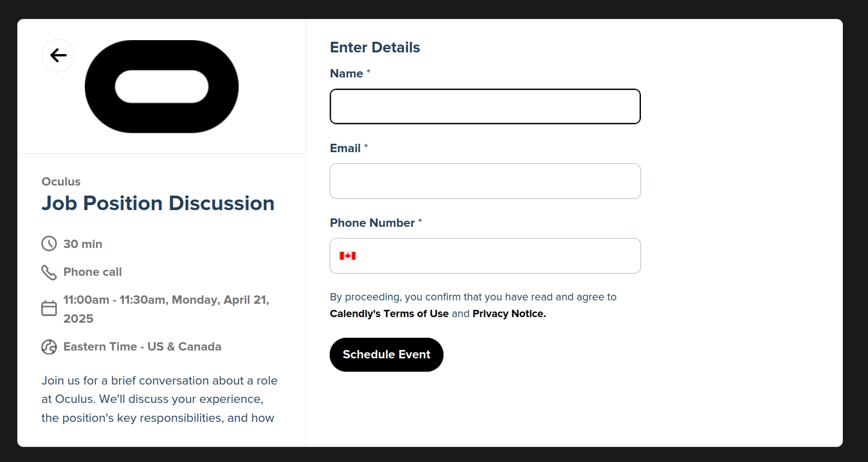Select the timezone label Eastern Time - US & Canada
The height and width of the screenshot is (462, 868).
(142, 347)
